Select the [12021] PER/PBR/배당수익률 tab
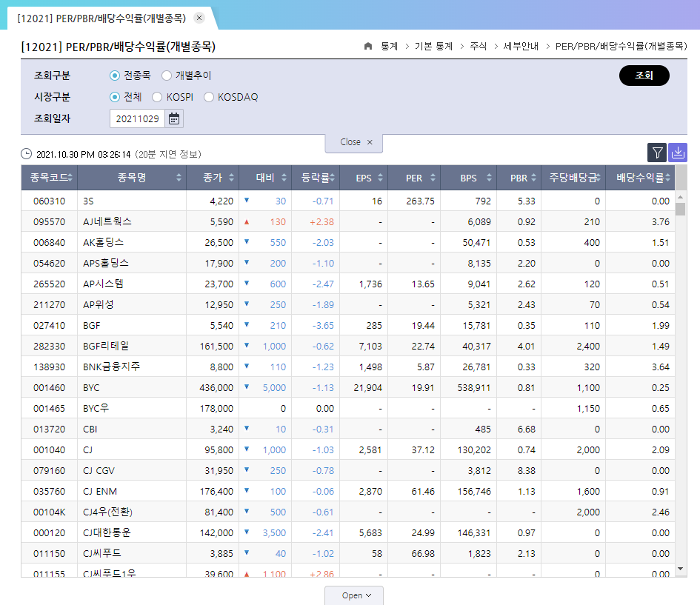 101,19
